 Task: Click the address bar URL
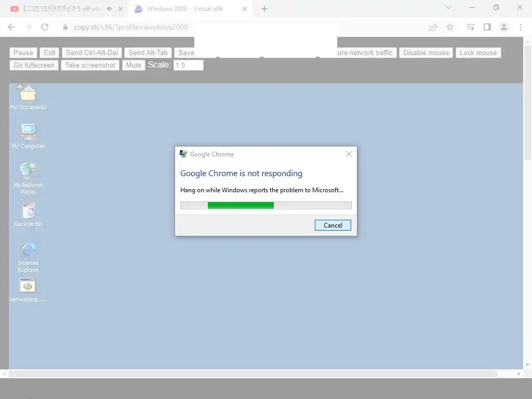pyautogui.click(x=130, y=27)
